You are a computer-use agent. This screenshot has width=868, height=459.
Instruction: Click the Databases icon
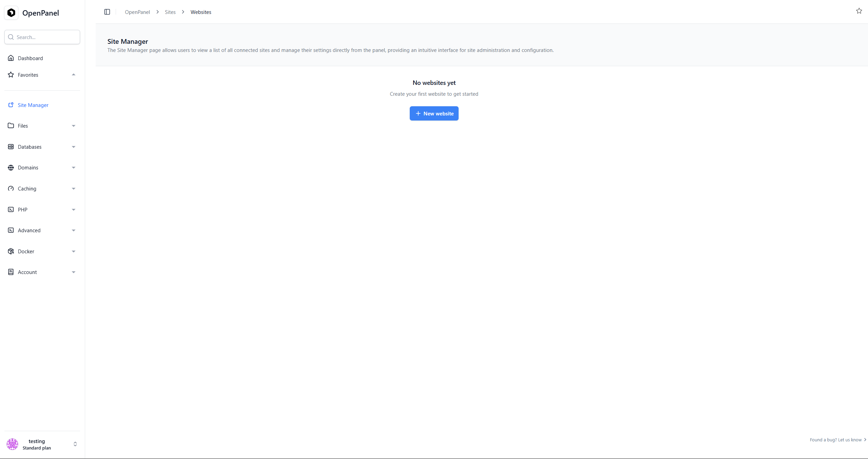[x=11, y=147]
